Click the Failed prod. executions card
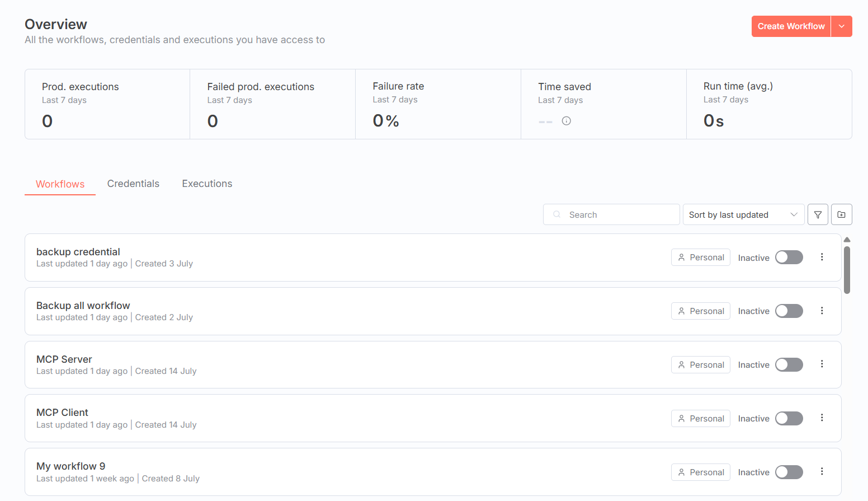Screen dimensions: 868x501 click(273, 104)
